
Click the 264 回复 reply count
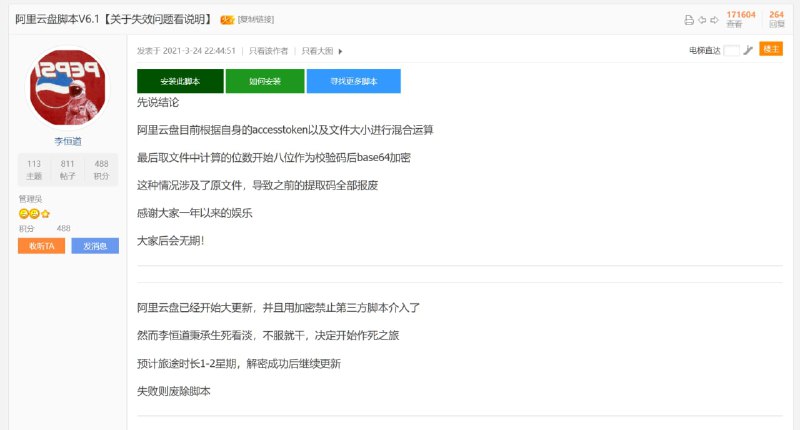[x=777, y=19]
